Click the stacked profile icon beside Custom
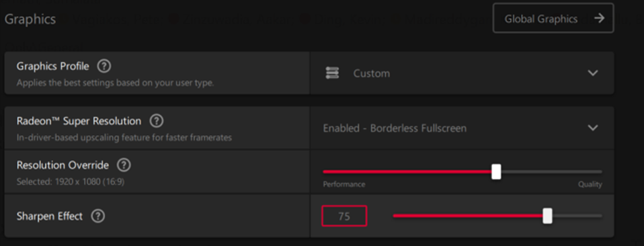The height and width of the screenshot is (246, 644). tap(332, 73)
